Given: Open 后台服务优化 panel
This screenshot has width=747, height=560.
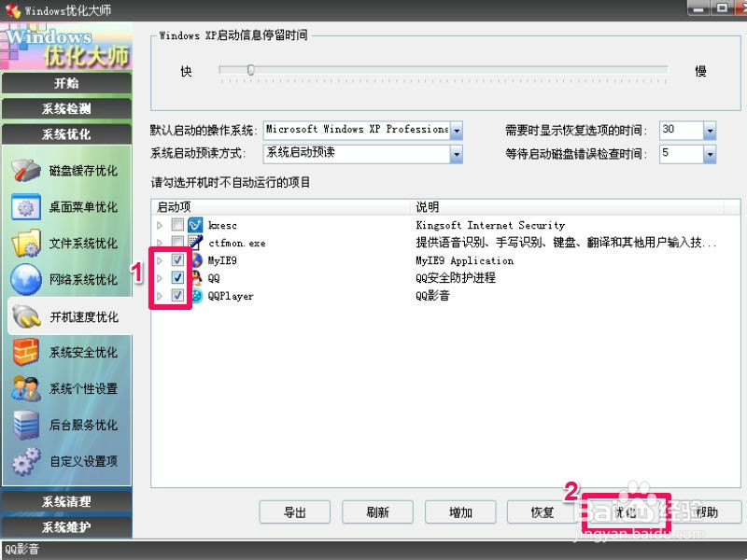Looking at the screenshot, I should click(65, 426).
